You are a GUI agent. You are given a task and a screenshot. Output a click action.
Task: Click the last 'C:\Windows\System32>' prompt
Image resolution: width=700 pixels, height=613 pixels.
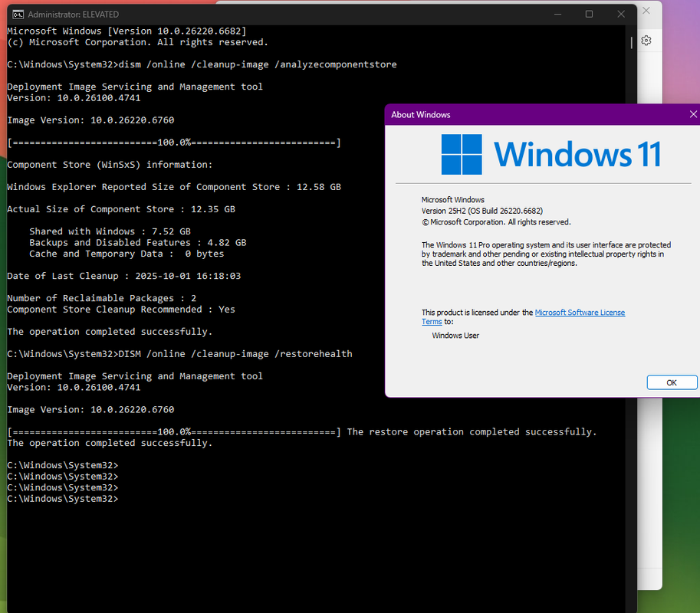(63, 499)
